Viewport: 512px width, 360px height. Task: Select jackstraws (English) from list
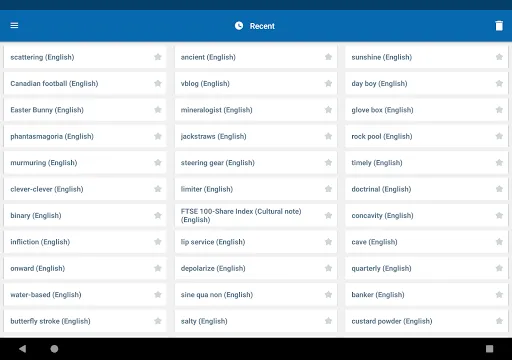pos(256,136)
